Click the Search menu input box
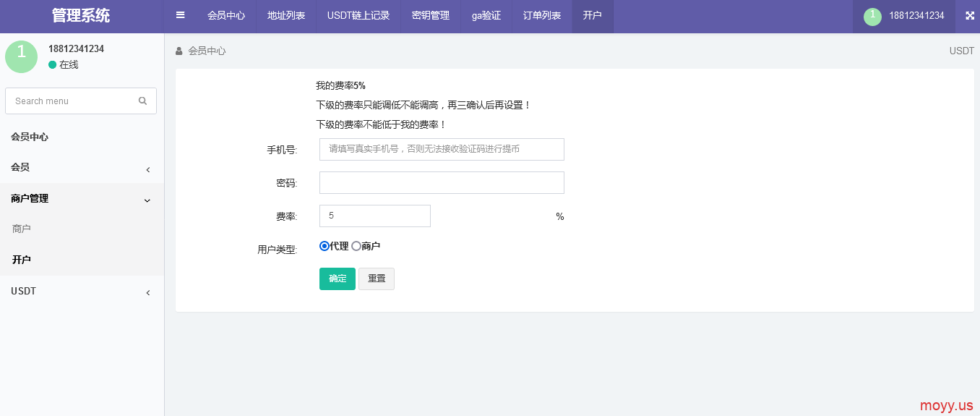This screenshot has height=416, width=980. tap(81, 101)
